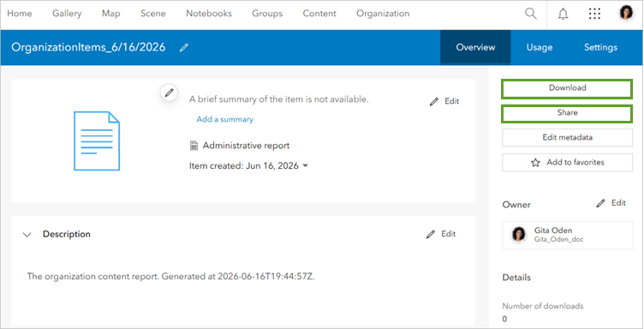The height and width of the screenshot is (329, 644).
Task: Click Edit next to the summary
Action: [444, 101]
